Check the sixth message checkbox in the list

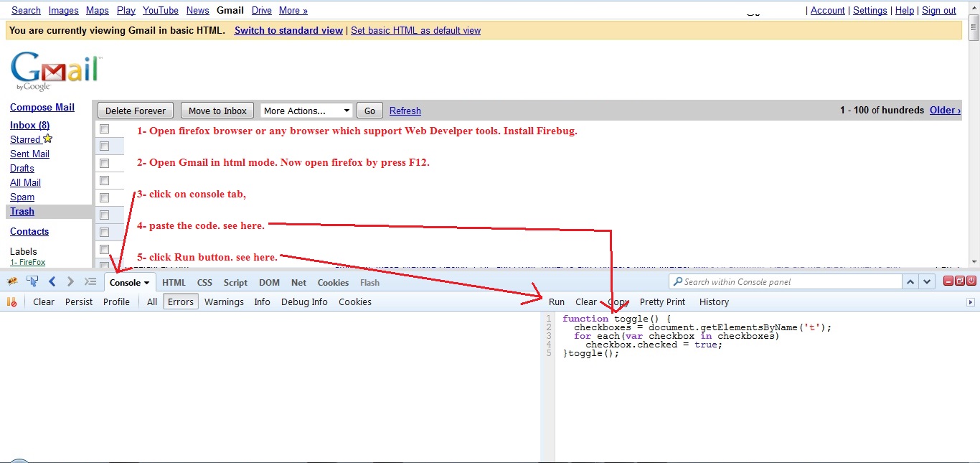click(104, 215)
